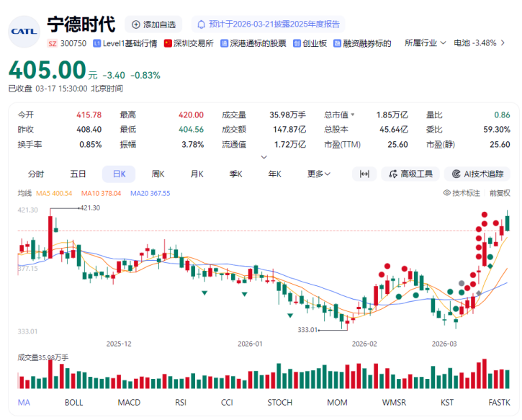Expand more stats with the chevron below 流通值
This screenshot has width=522, height=420.
coord(264,157)
